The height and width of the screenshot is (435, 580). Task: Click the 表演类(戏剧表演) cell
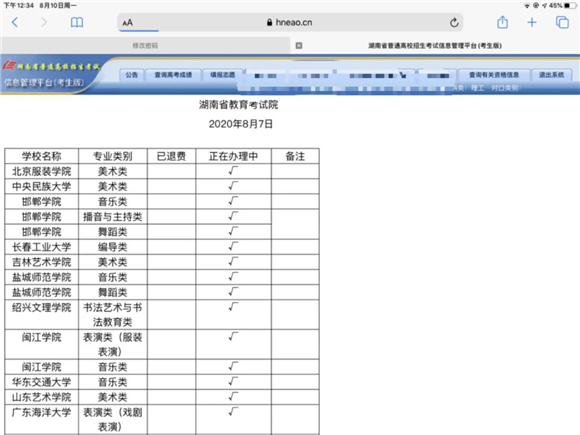coord(113,419)
